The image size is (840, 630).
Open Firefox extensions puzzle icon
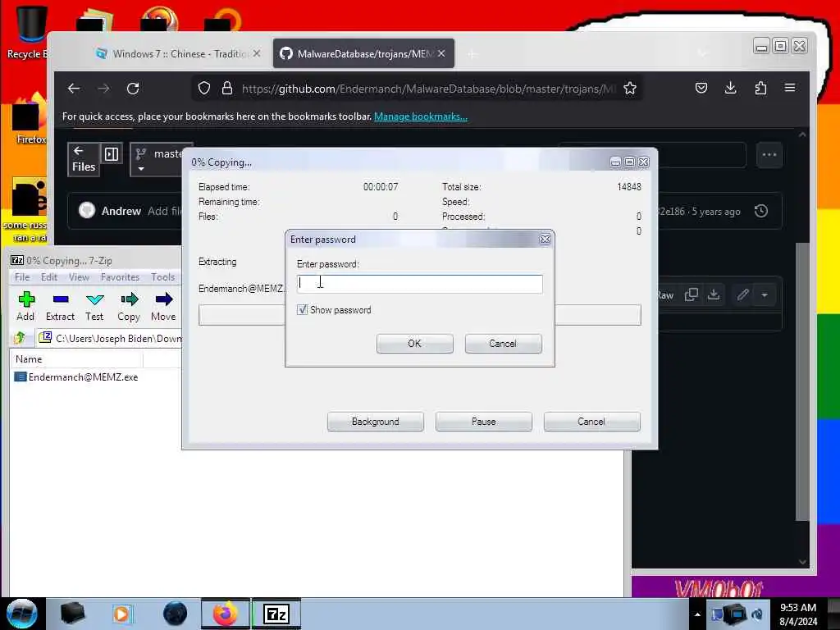tap(760, 89)
